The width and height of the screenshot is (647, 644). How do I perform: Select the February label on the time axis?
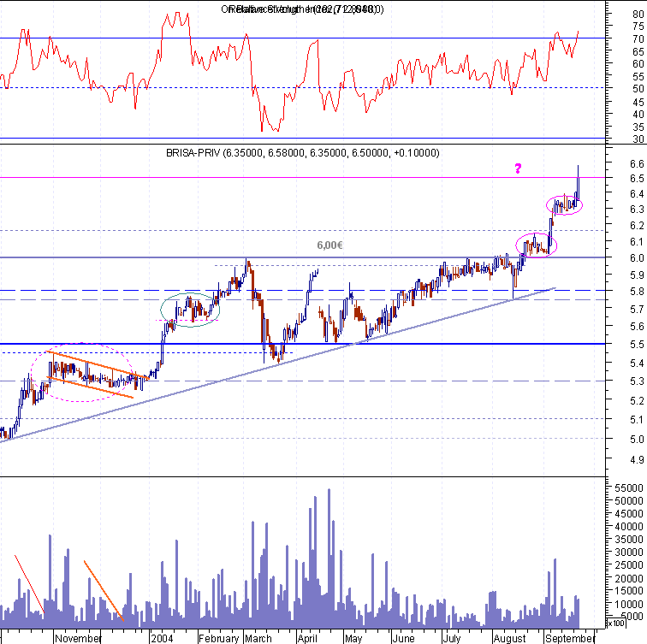click(x=219, y=638)
